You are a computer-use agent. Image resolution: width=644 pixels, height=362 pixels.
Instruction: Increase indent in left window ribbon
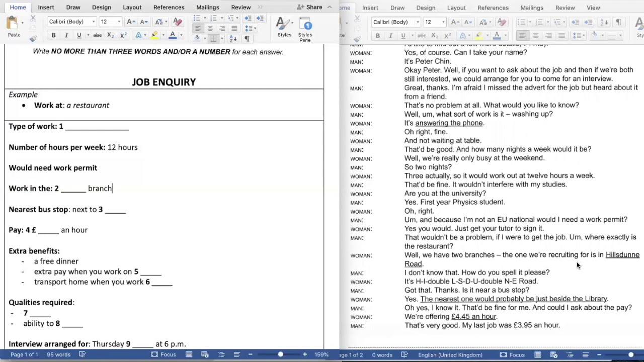click(x=261, y=18)
